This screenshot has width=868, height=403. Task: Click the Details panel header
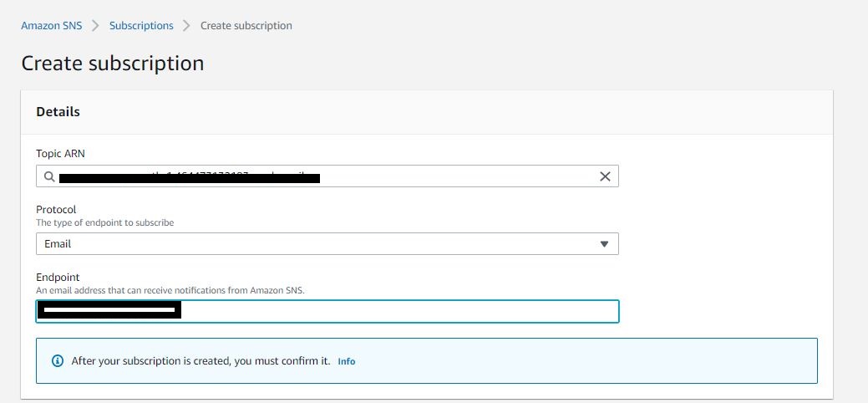[58, 112]
